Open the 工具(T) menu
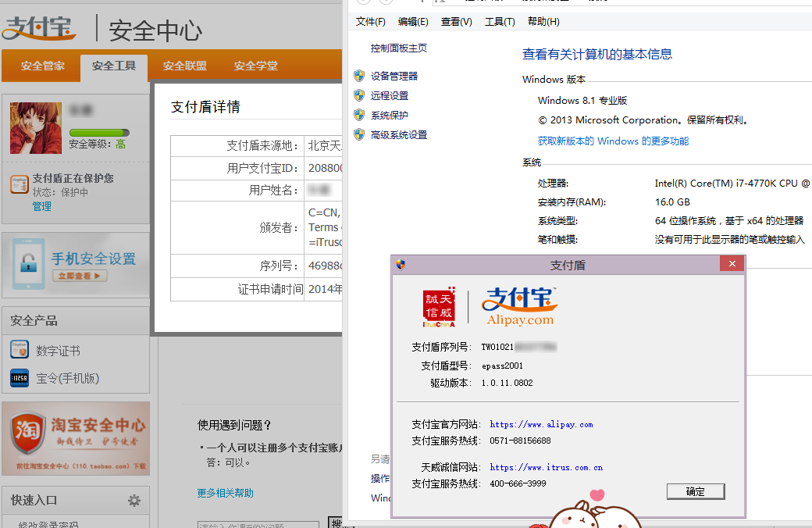Screen dimensions: 812x528 pyautogui.click(x=500, y=22)
